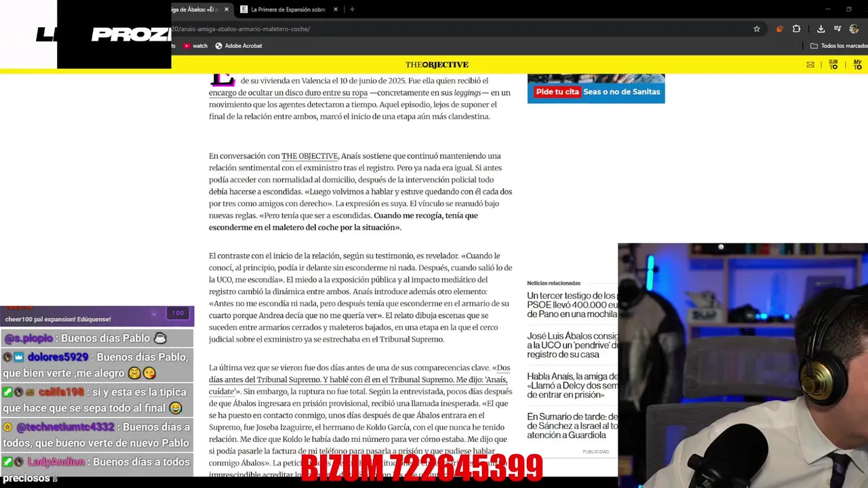Screen dimensions: 868x488
Task: Follow the THE OBJECTIVE link in article text
Action: 309,156
